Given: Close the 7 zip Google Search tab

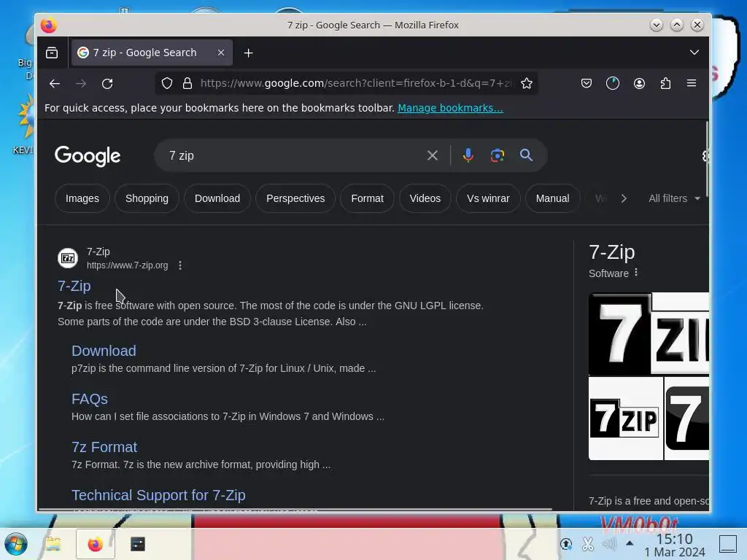Looking at the screenshot, I should pos(220,52).
